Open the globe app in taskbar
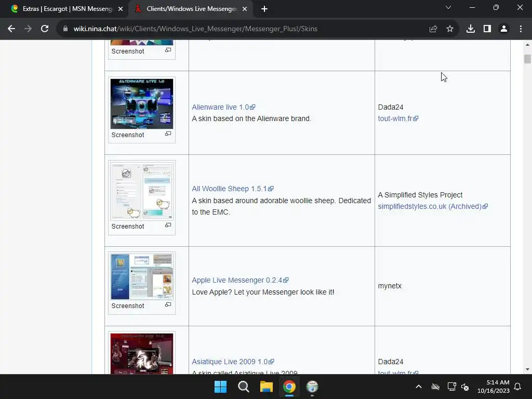532x399 pixels. click(312, 387)
